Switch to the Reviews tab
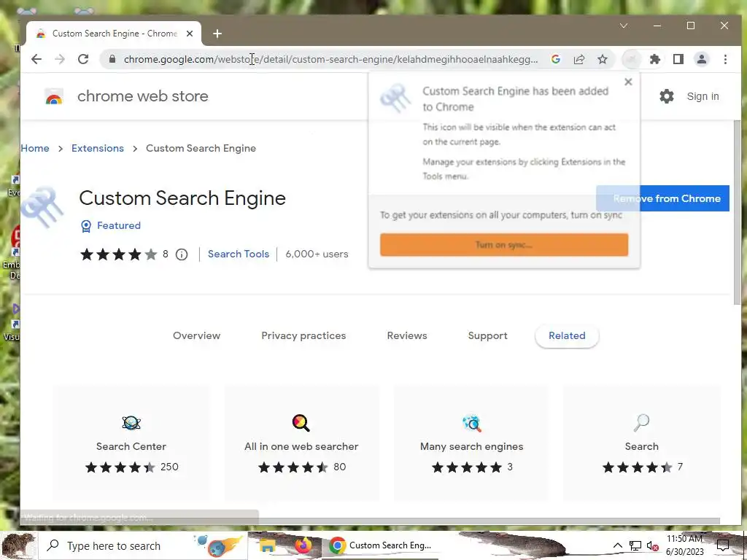Viewport: 747px width, 560px height. (407, 335)
